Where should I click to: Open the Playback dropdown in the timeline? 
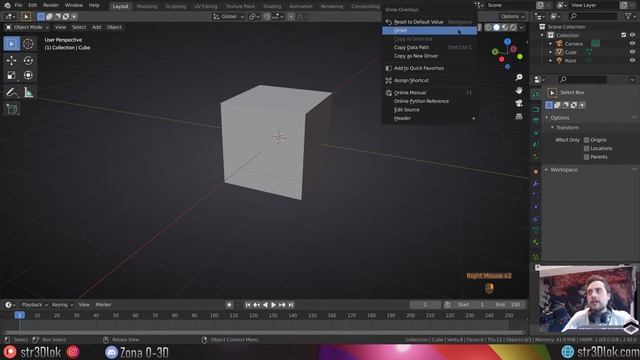click(34, 304)
